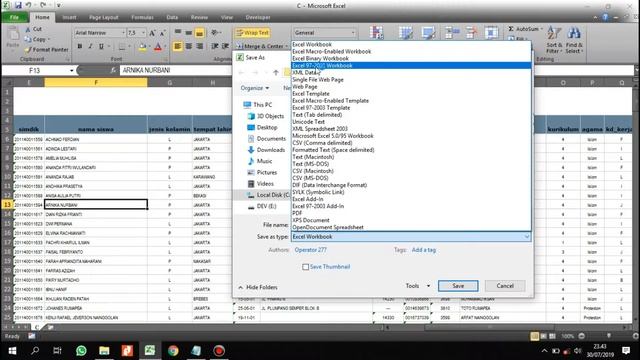This screenshot has height=360, width=640.
Task: Click Save icon in Quick Access Toolbar
Action: point(18,5)
